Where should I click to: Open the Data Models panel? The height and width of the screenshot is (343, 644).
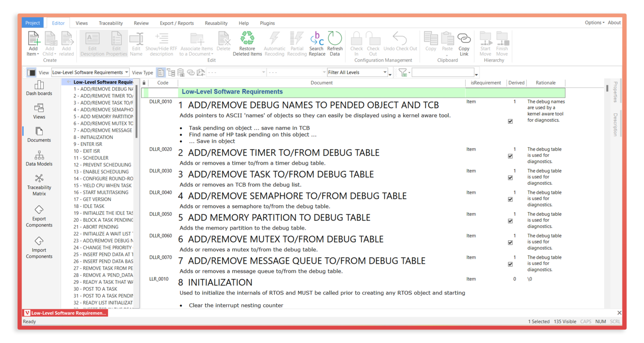click(39, 158)
